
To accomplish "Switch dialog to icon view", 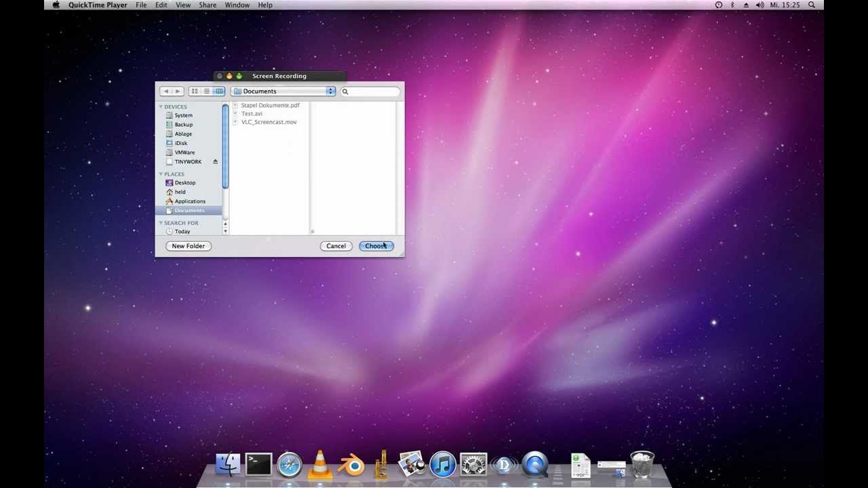I will (195, 91).
